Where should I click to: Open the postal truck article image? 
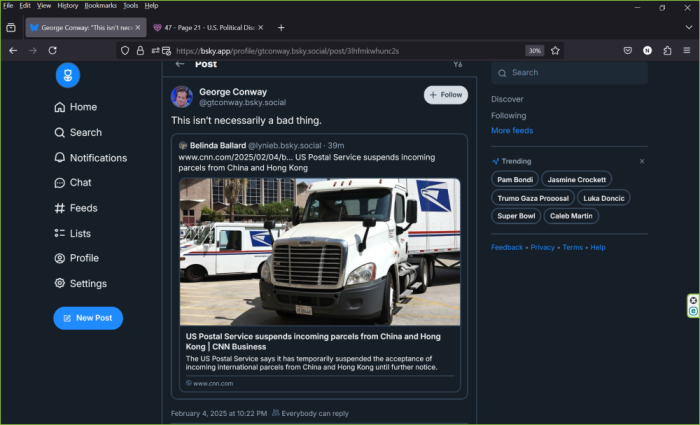click(320, 252)
